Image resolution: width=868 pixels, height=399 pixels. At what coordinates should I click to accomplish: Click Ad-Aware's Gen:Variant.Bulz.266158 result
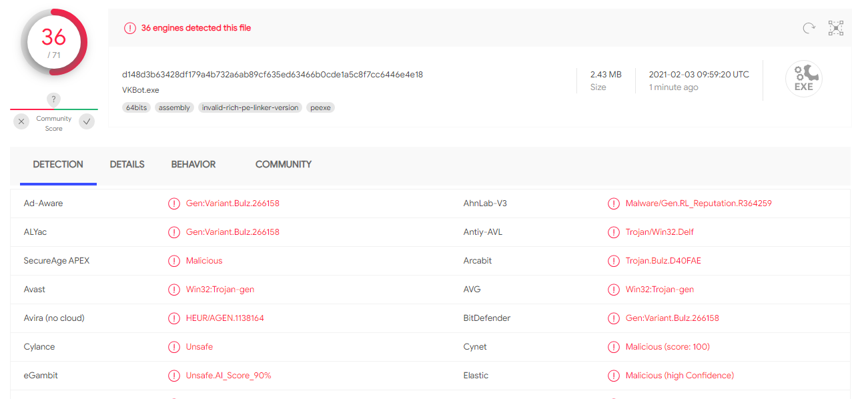coord(233,204)
